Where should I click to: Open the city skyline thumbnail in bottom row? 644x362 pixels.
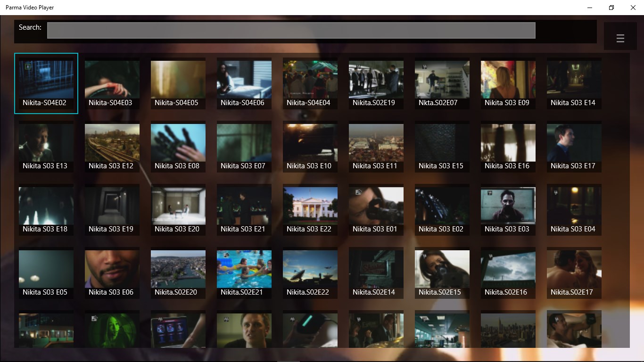coord(508,329)
